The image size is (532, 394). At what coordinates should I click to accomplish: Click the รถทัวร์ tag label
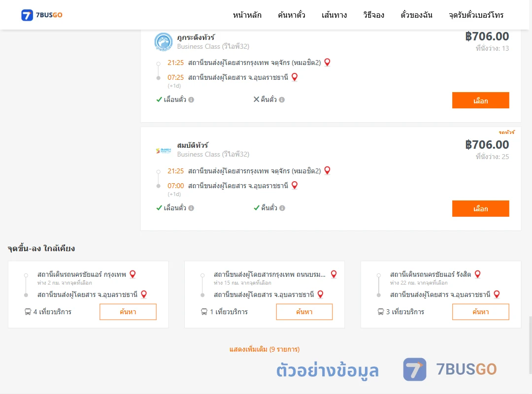(506, 132)
